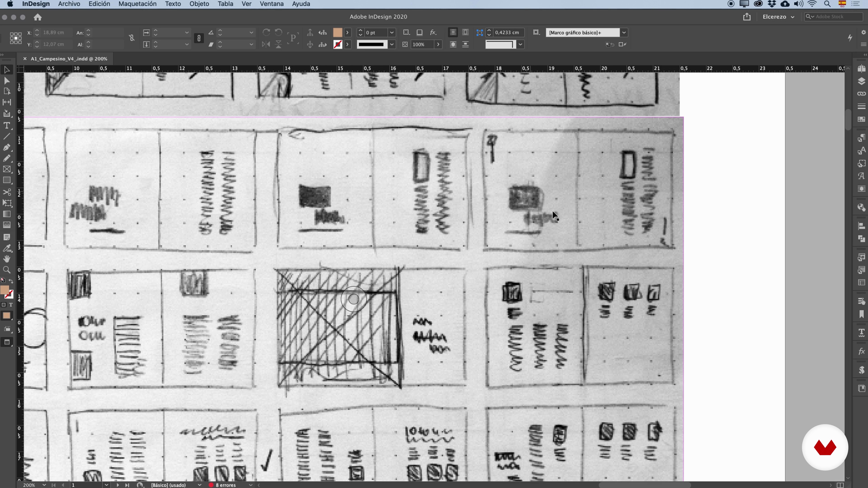Toggle formatting affects text button
Screen dimensions: 868x488
point(11,305)
